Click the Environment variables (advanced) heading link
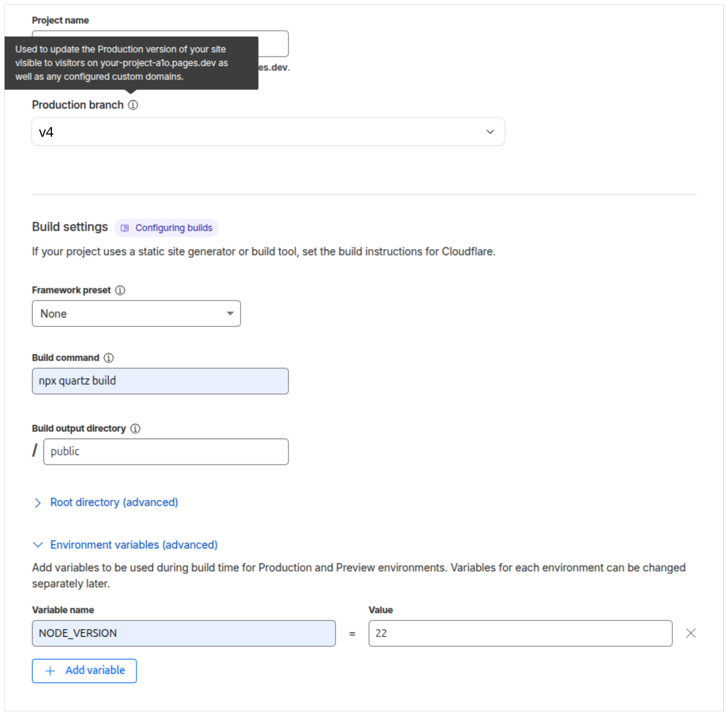 pyautogui.click(x=134, y=545)
